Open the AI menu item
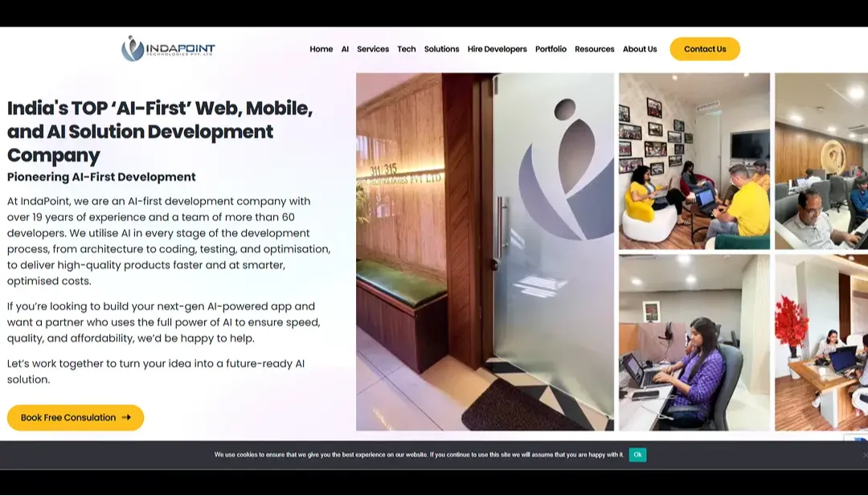This screenshot has height=496, width=868. [345, 49]
